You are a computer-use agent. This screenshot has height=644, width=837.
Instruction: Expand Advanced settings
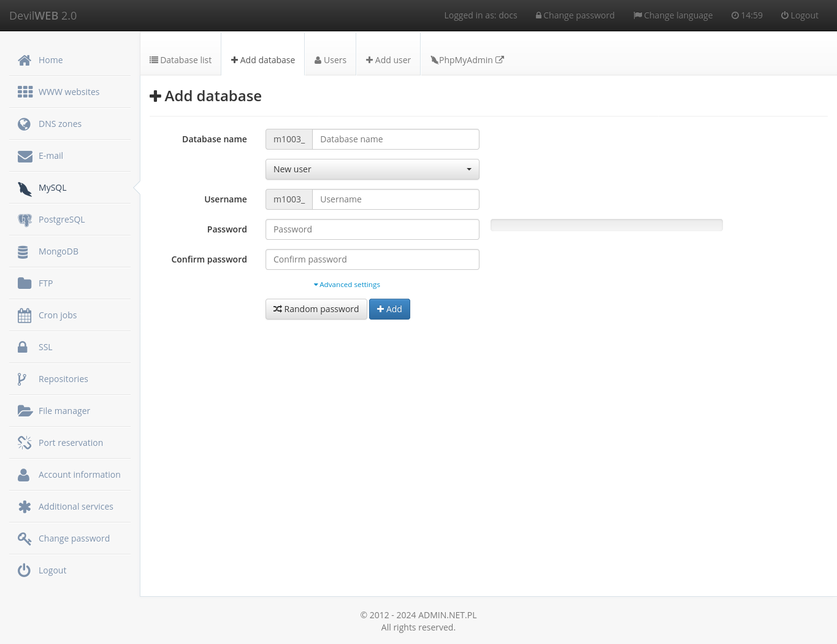346,284
